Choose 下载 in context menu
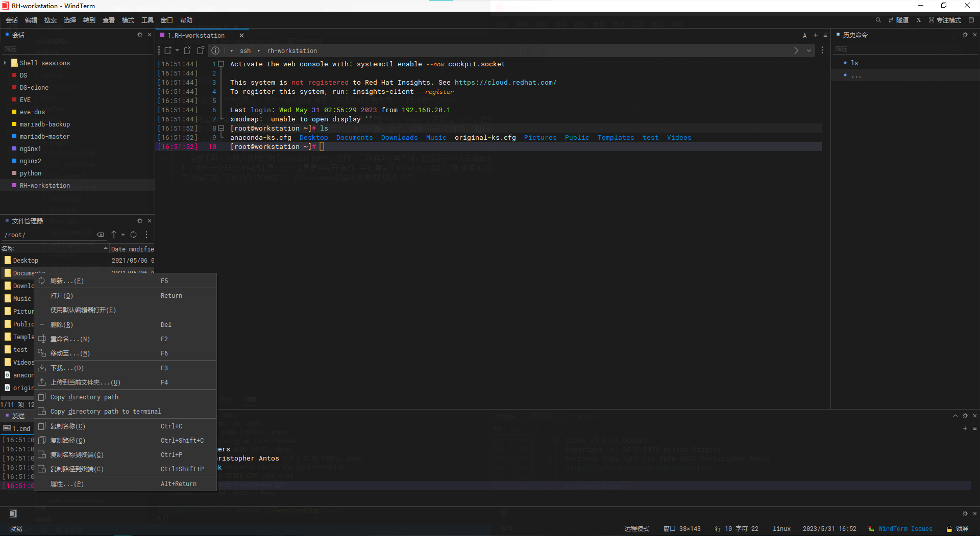The height and width of the screenshot is (536, 980). (126, 368)
